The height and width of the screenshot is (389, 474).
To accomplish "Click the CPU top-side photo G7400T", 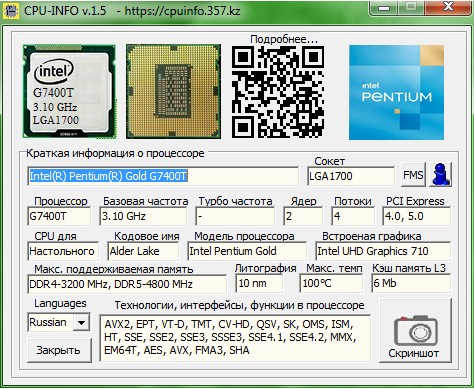I will click(69, 91).
